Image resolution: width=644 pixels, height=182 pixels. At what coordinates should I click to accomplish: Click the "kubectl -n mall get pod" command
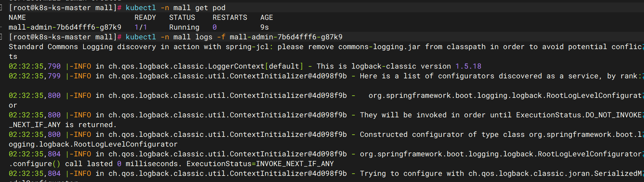tap(175, 8)
